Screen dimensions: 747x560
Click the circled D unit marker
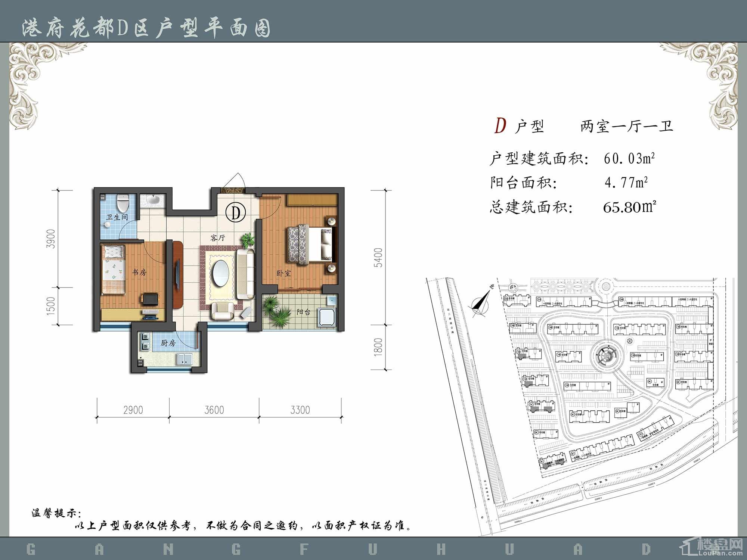236,212
